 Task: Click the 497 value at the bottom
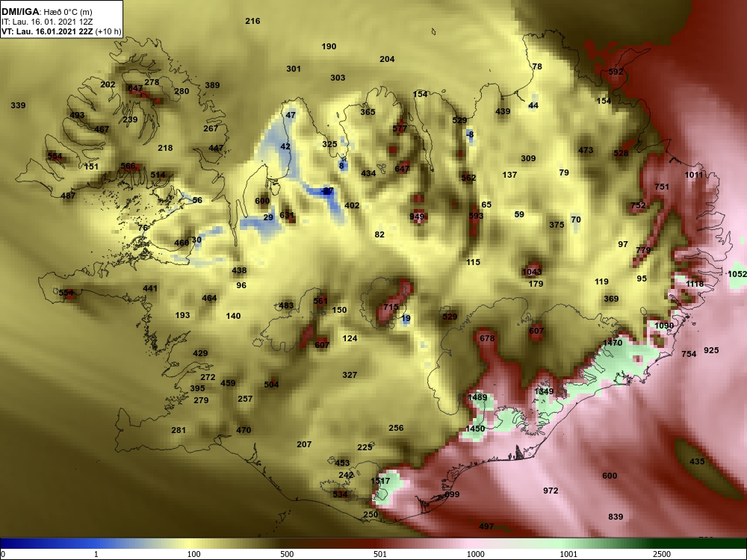point(486,526)
